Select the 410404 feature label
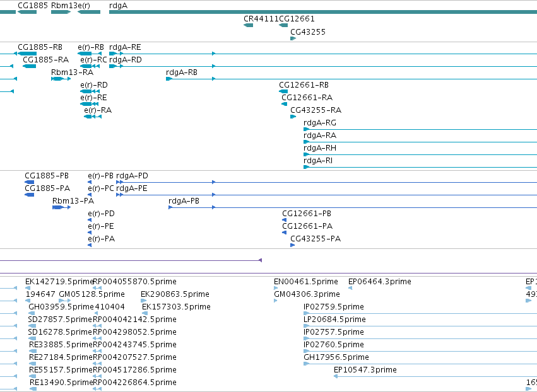Viewport: 537px width, 392px height. [110, 307]
